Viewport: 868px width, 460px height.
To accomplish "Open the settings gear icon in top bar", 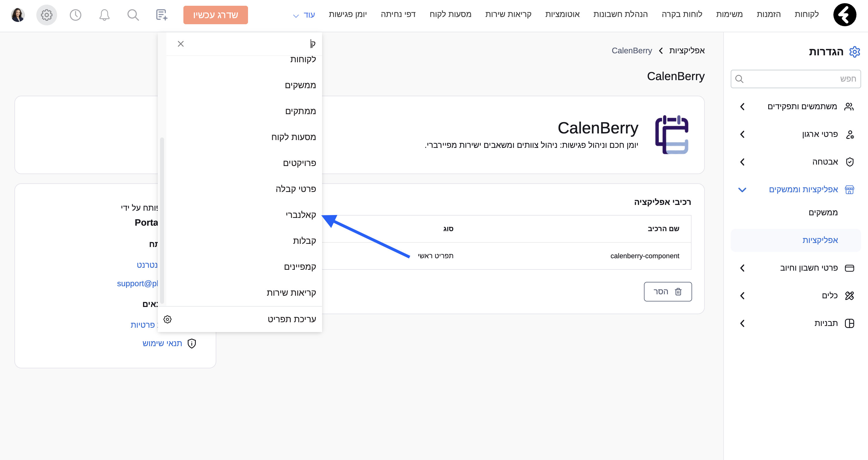I will click(x=46, y=15).
